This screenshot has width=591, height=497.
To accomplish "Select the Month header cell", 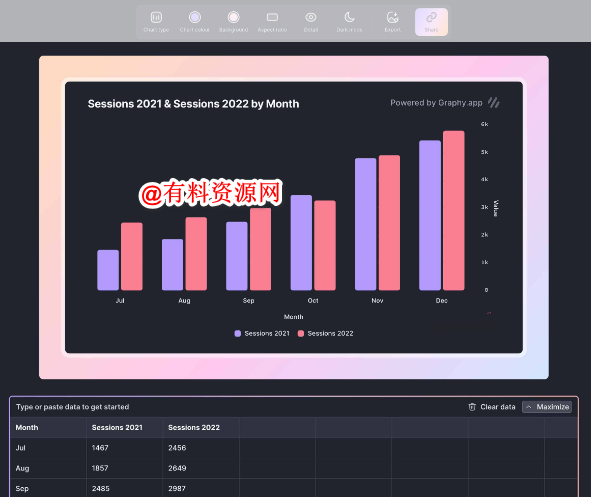I will (48, 427).
